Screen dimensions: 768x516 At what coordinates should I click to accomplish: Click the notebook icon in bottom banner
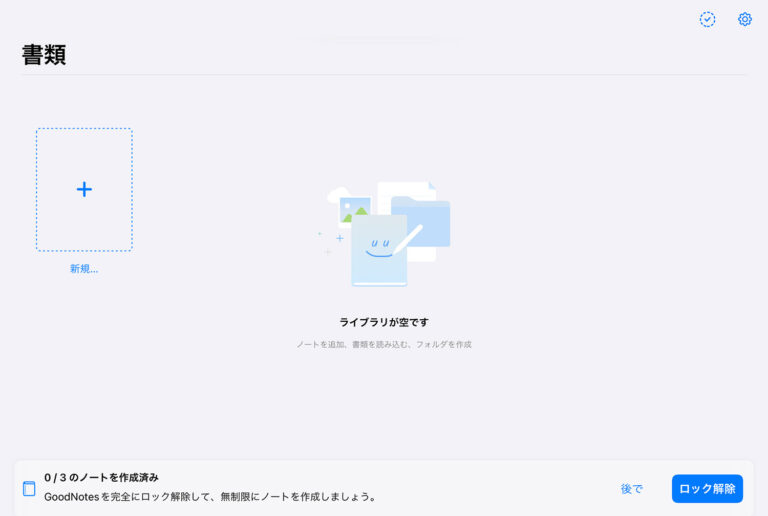[x=29, y=489]
